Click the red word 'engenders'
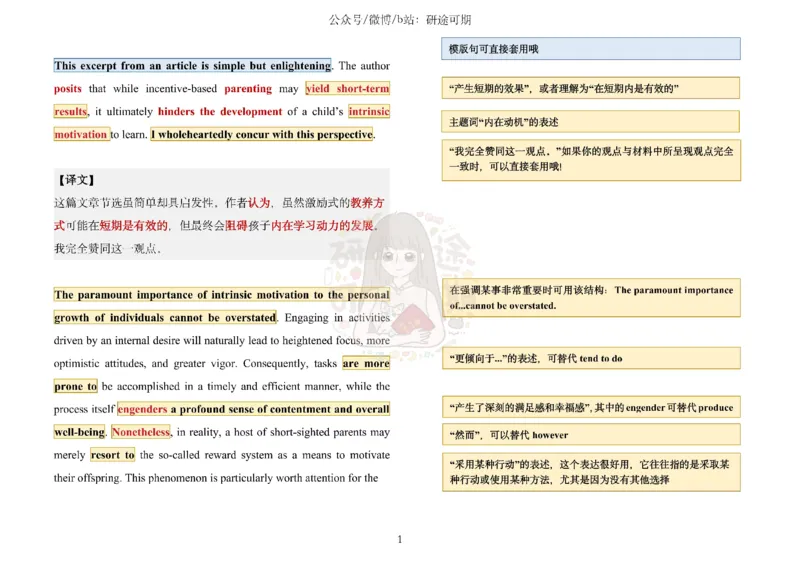Image resolution: width=800 pixels, height=566 pixels. [x=142, y=409]
